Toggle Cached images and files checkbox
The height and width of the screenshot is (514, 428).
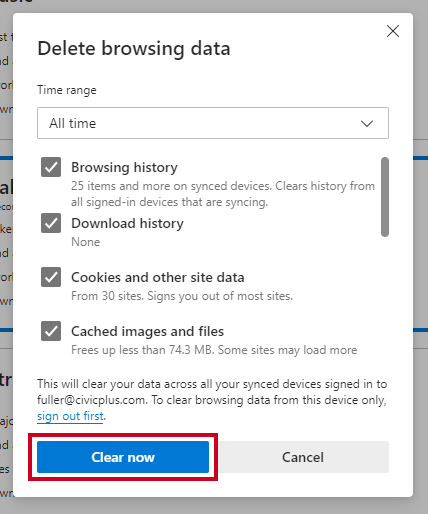51,331
